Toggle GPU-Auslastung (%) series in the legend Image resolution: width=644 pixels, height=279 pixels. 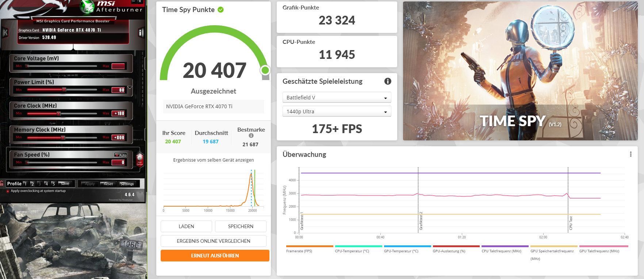[x=456, y=249]
